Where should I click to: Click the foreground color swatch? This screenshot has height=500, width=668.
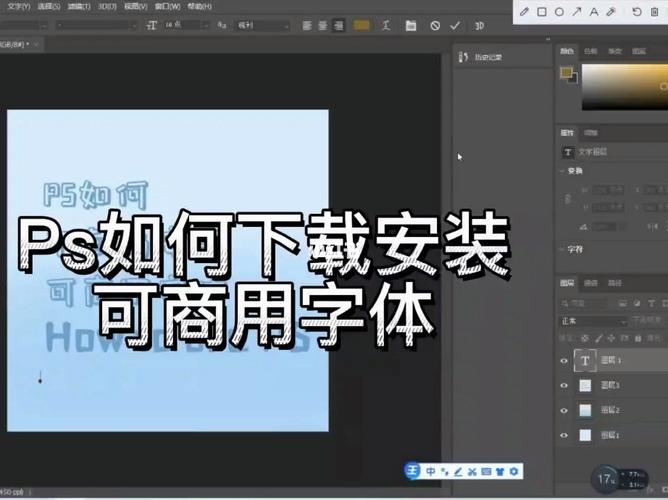566,73
